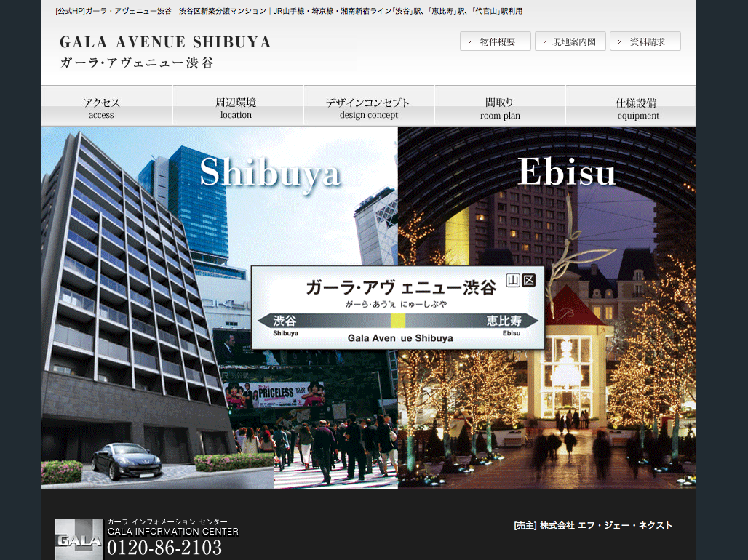This screenshot has width=748, height=560.
Task: Select the 周辺環境 location tab
Action: 237,106
